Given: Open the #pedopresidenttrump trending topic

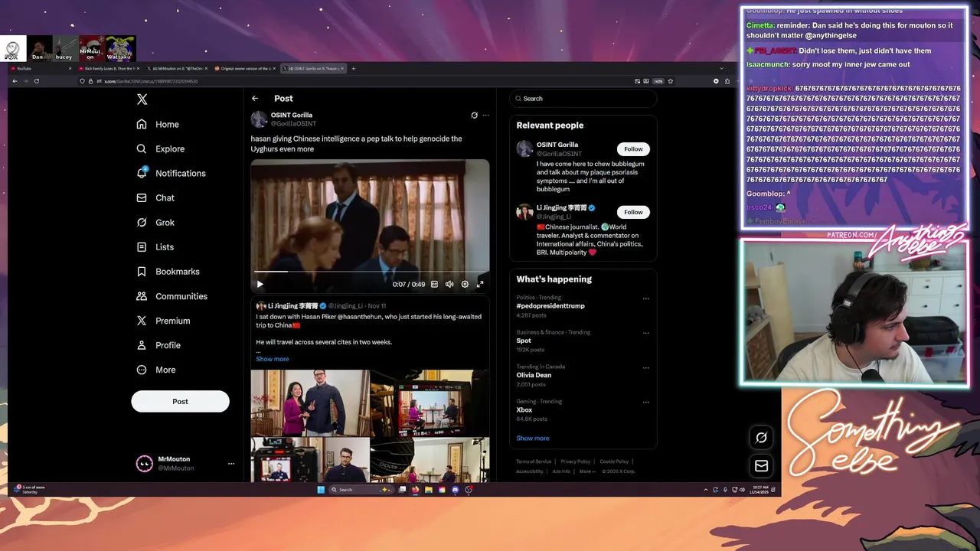Looking at the screenshot, I should coord(550,306).
